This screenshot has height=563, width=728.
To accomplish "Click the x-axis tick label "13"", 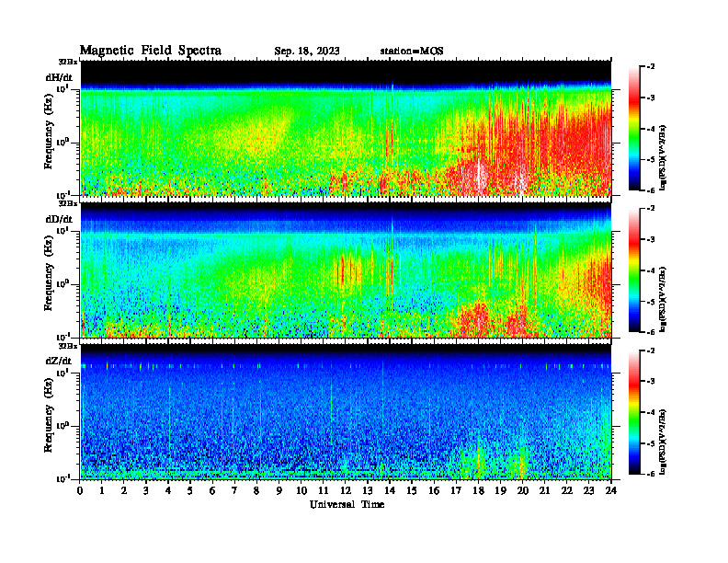I will tap(368, 490).
